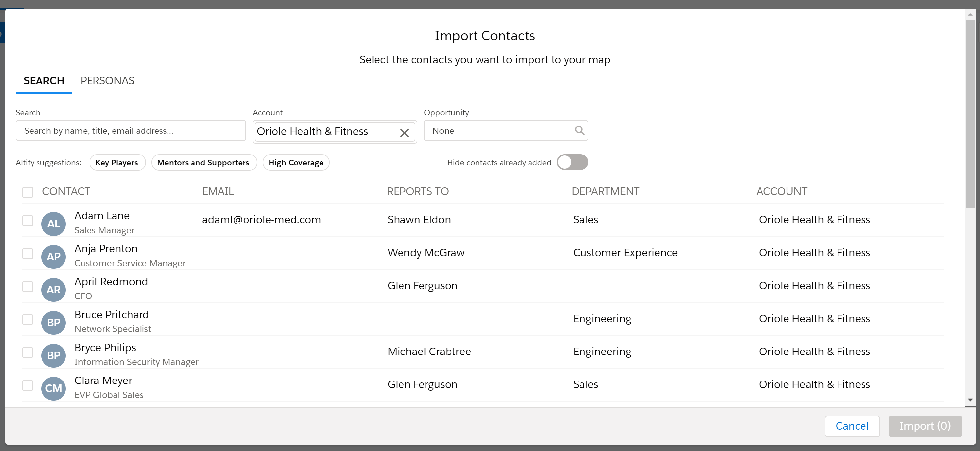This screenshot has height=451, width=980.
Task: Click Glen Ferguson in Clara Meyer's row
Action: point(422,384)
